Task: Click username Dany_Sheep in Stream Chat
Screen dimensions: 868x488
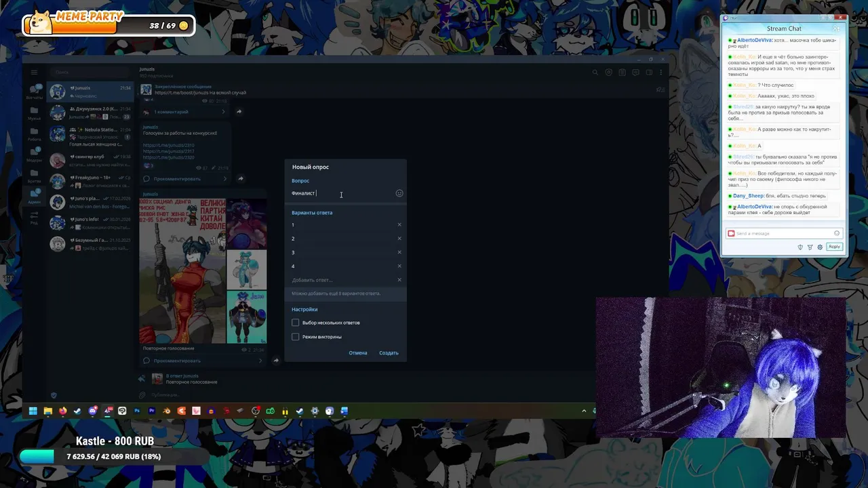Action: click(748, 196)
